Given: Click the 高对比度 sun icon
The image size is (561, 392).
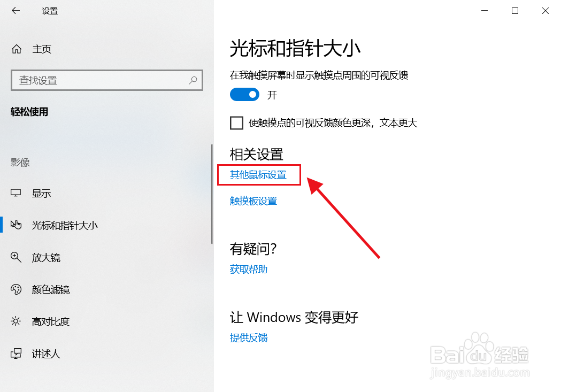Looking at the screenshot, I should (16, 321).
